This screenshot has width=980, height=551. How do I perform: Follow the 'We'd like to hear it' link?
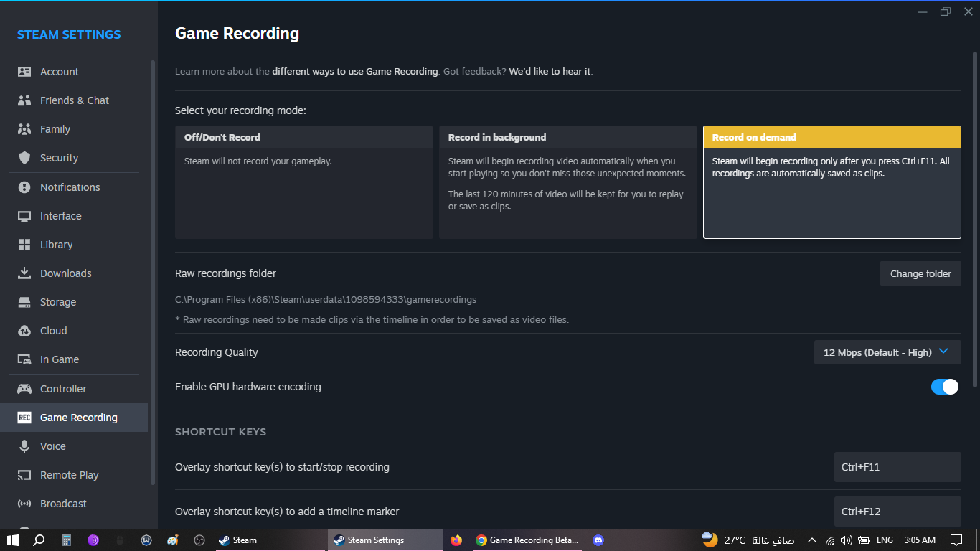click(x=550, y=72)
